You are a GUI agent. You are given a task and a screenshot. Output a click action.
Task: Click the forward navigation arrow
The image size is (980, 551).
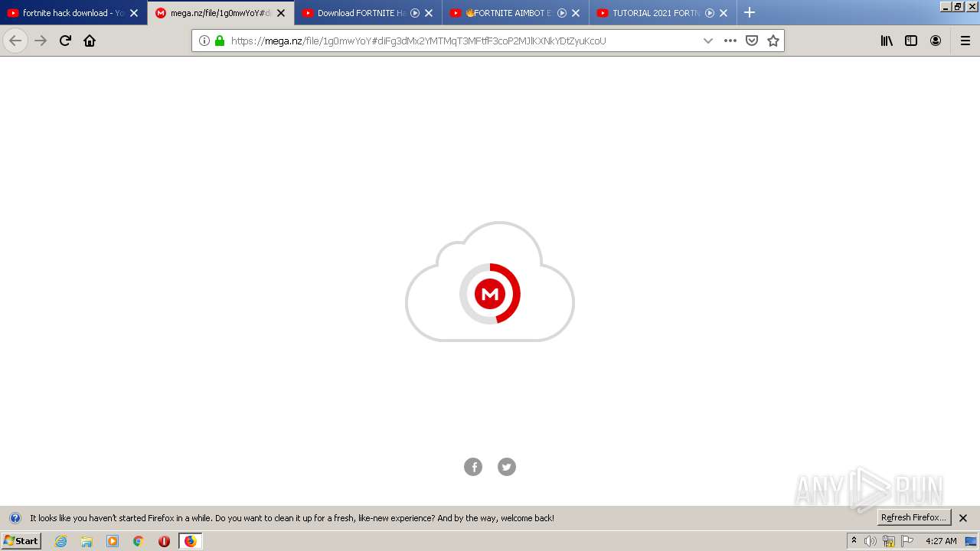(x=41, y=41)
